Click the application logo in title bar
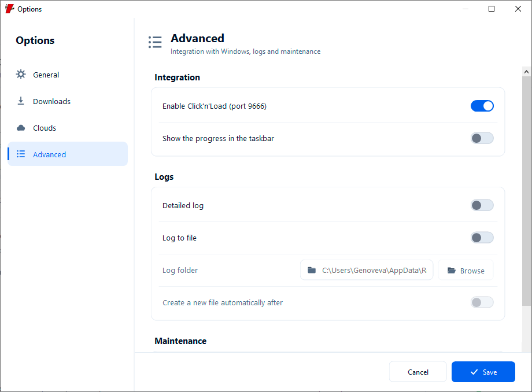This screenshot has height=392, width=532. tap(9, 9)
